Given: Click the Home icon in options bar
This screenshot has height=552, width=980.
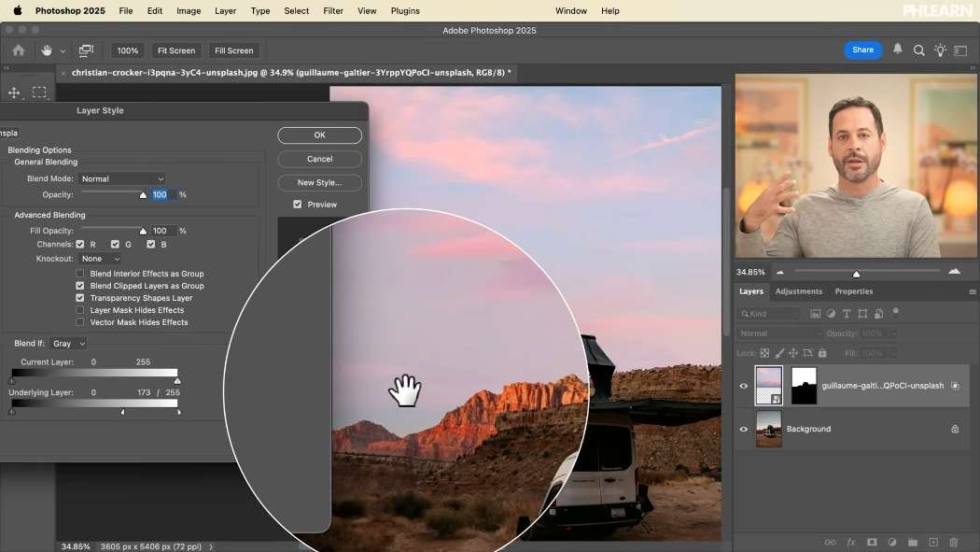Looking at the screenshot, I should [19, 50].
